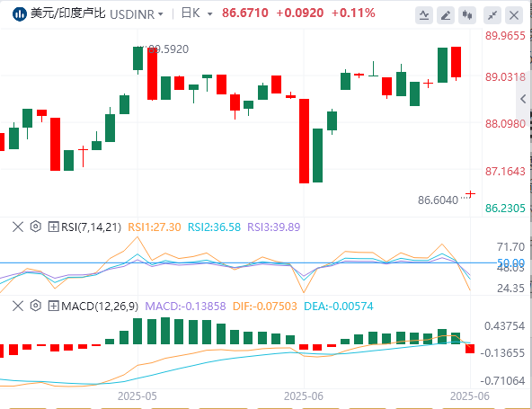This screenshot has height=409, width=532.
Task: Click the RSI1:27.30 value
Action: pyautogui.click(x=155, y=227)
